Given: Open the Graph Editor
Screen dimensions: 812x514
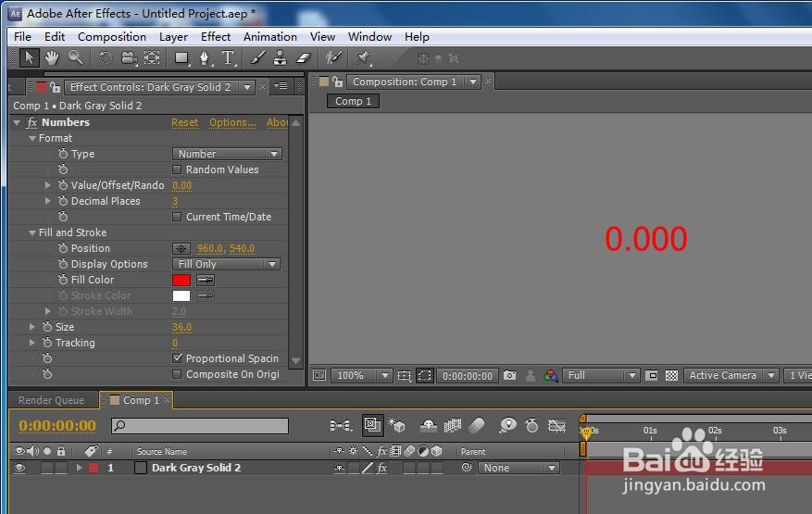Looking at the screenshot, I should [556, 426].
